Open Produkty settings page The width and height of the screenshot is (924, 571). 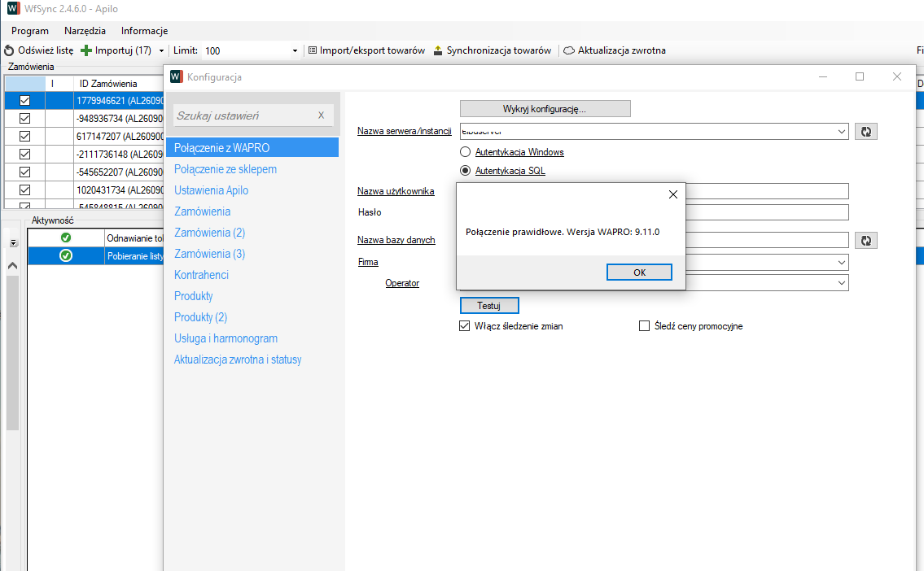pyautogui.click(x=193, y=296)
